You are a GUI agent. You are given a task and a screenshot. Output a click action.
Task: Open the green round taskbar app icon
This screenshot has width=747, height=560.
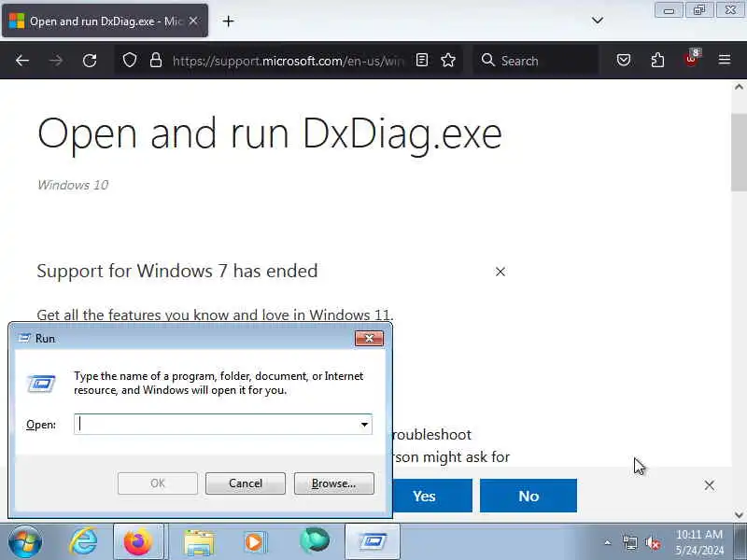(315, 540)
